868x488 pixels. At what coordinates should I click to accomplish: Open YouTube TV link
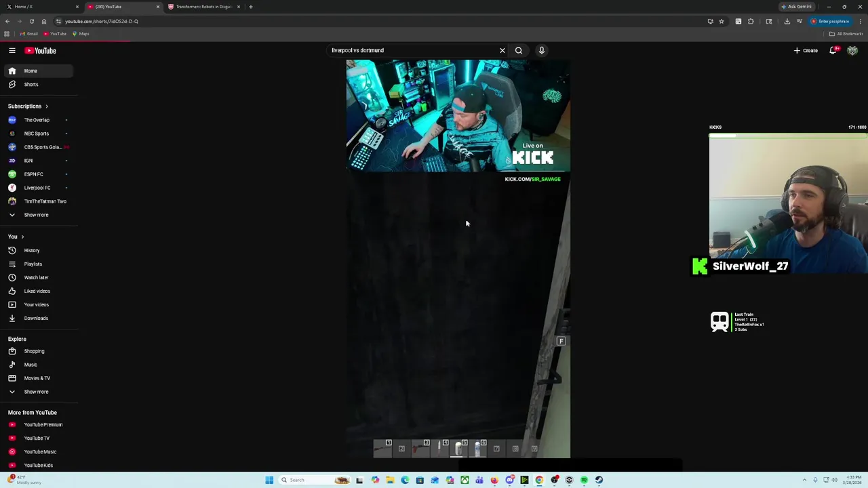(39, 438)
